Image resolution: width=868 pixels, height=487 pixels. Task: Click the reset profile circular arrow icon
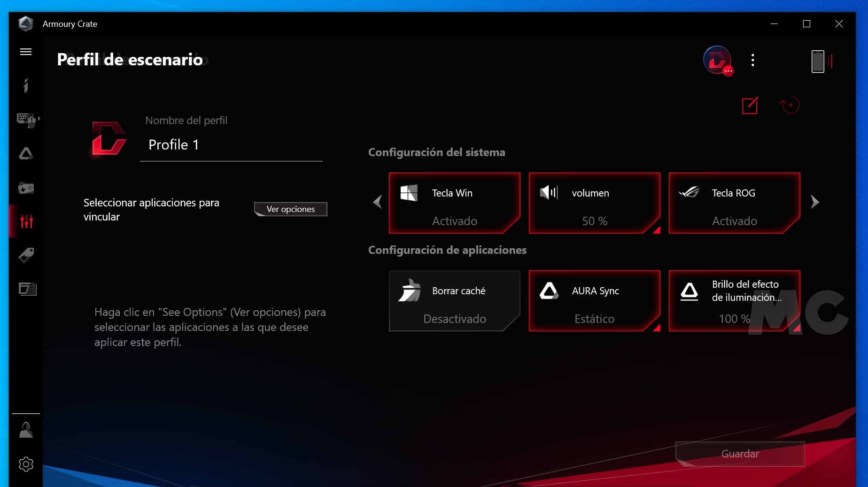pos(790,105)
